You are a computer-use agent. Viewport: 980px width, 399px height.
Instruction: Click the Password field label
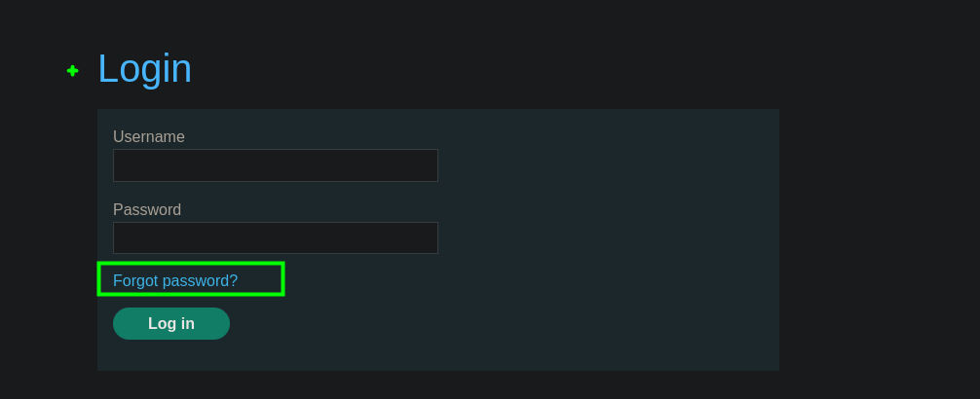click(x=147, y=210)
